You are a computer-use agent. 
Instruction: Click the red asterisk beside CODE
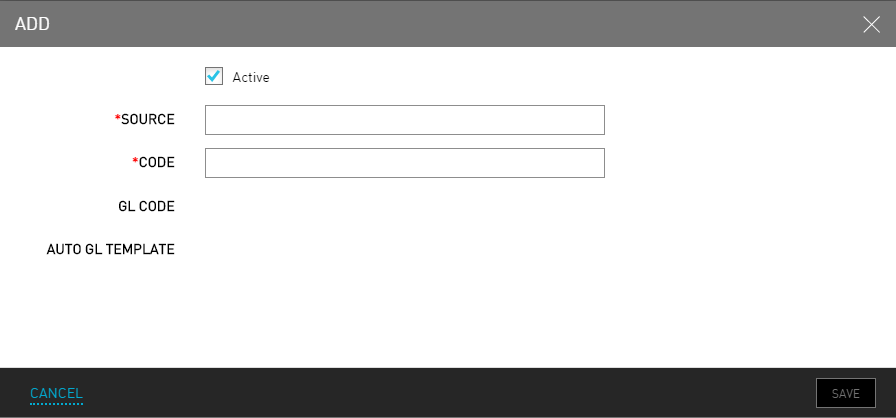click(135, 163)
